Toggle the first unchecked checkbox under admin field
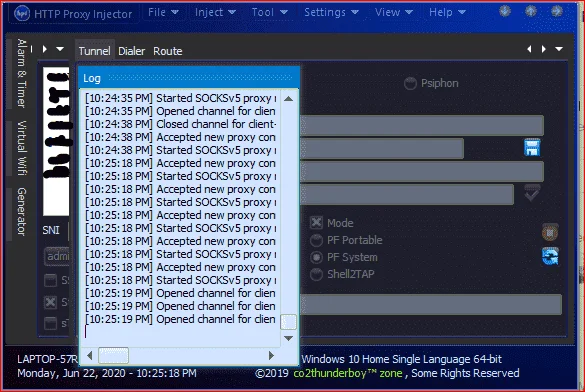585x392 pixels. (x=50, y=280)
